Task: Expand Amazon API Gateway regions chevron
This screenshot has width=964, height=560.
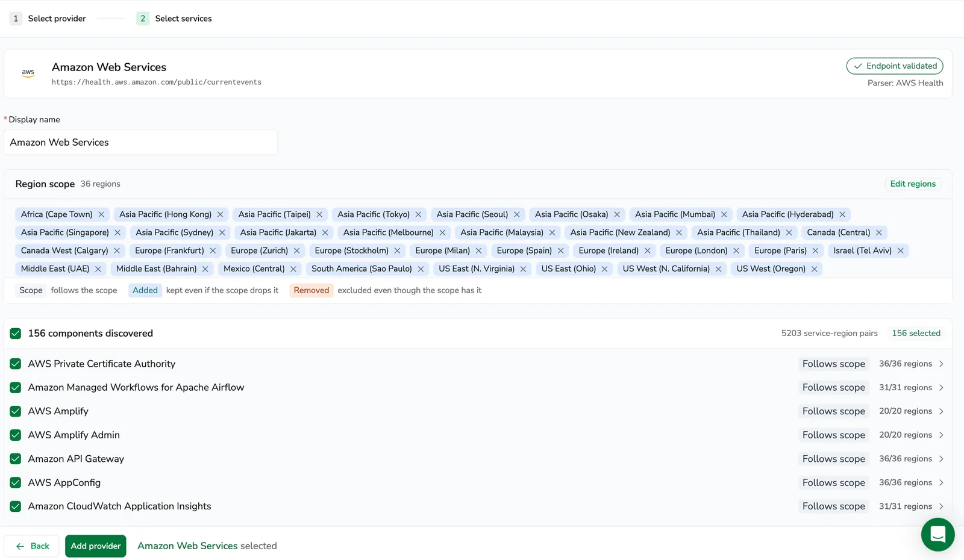Action: [x=941, y=459]
